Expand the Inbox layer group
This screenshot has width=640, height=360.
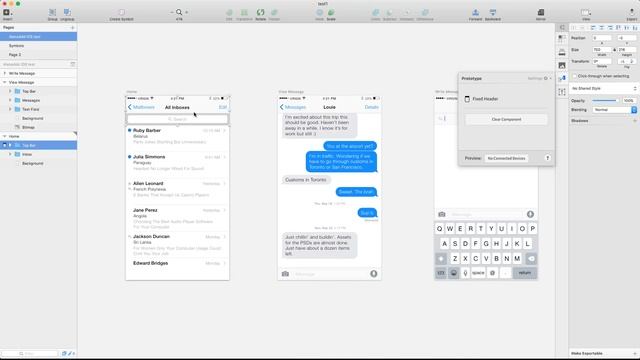10,154
